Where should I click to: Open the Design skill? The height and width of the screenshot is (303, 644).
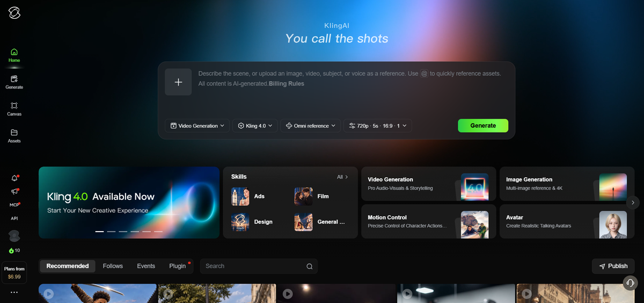click(x=252, y=222)
